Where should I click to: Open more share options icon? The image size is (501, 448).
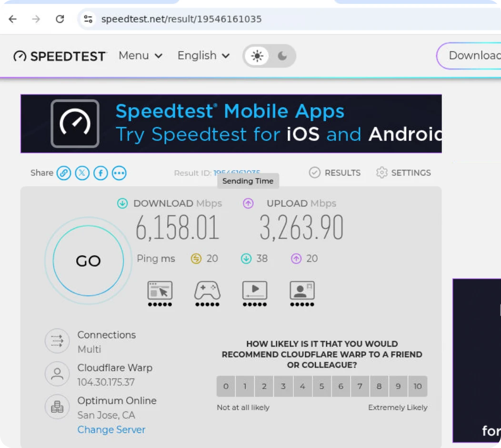tap(119, 173)
